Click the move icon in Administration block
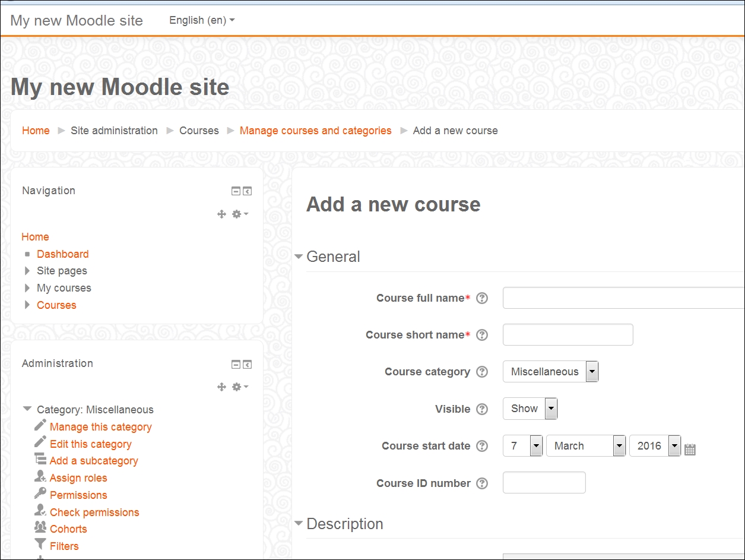Image resolution: width=745 pixels, height=560 pixels. coord(221,387)
